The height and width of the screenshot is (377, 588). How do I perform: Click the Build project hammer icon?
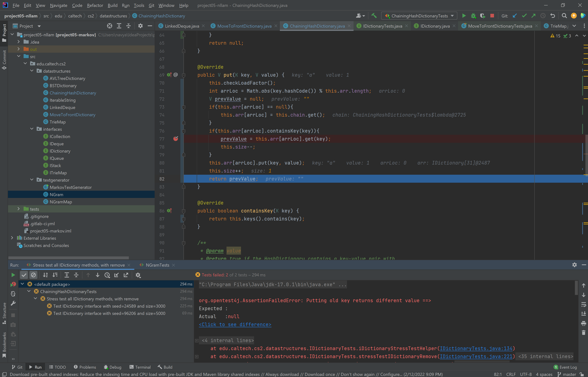point(374,16)
